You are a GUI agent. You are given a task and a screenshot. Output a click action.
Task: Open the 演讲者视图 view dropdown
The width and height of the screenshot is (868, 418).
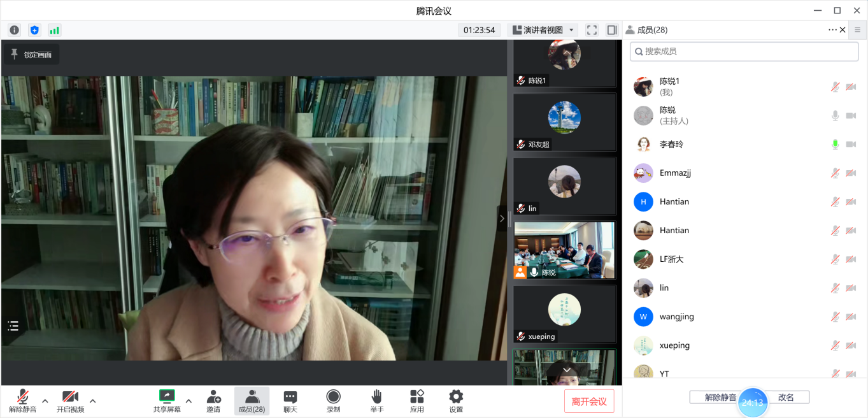(x=543, y=30)
